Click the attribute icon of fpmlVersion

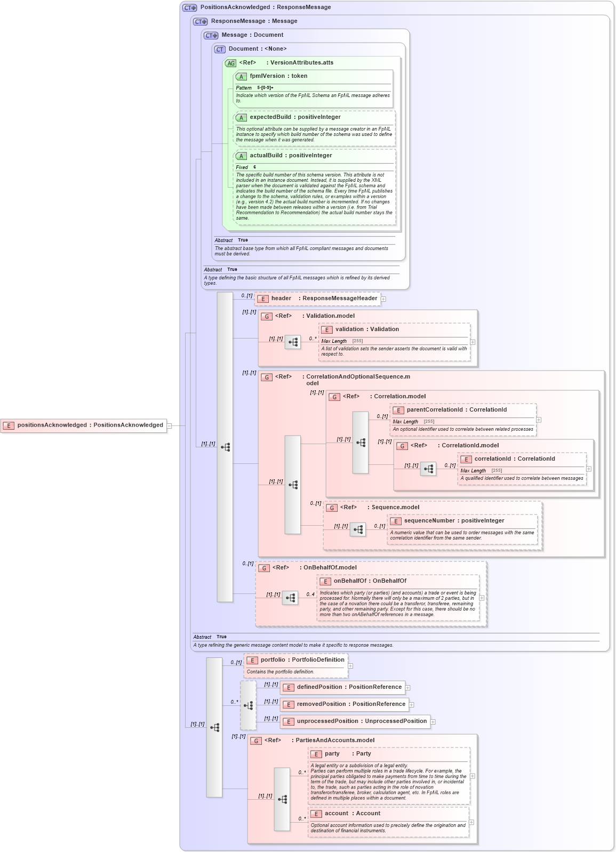pos(241,77)
